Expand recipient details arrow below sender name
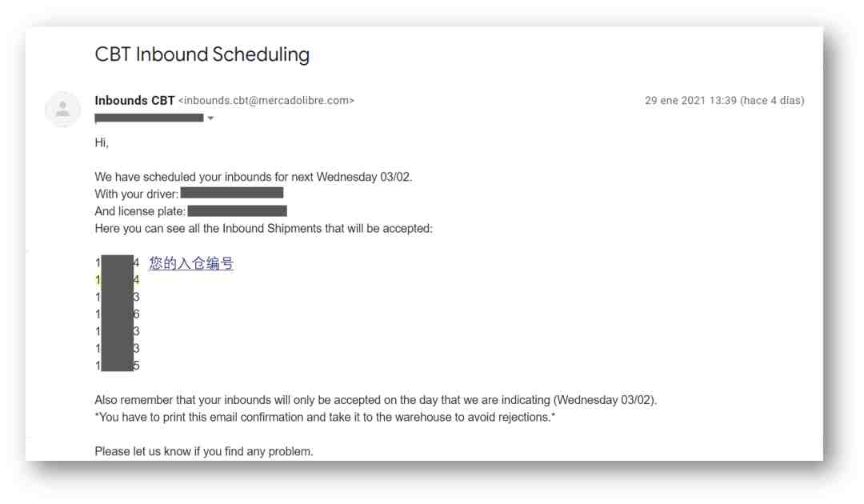This screenshot has height=504, width=864. [210, 118]
